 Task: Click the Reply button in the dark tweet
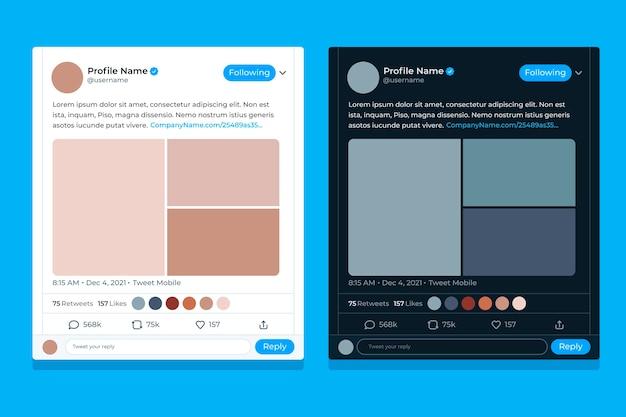pyautogui.click(x=571, y=347)
